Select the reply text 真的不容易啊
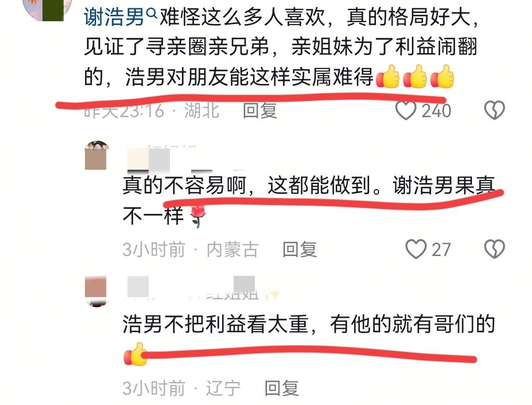Screen dimensions: 532x405 pos(309,200)
